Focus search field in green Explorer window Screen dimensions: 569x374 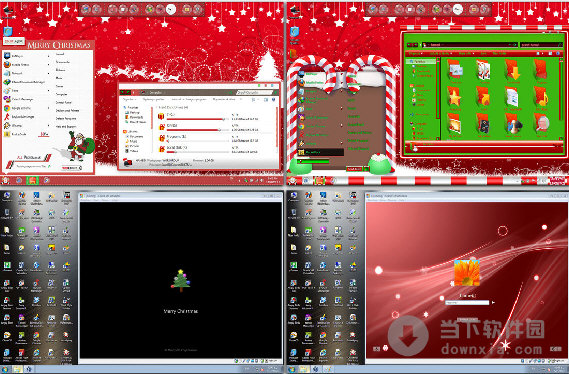541,45
